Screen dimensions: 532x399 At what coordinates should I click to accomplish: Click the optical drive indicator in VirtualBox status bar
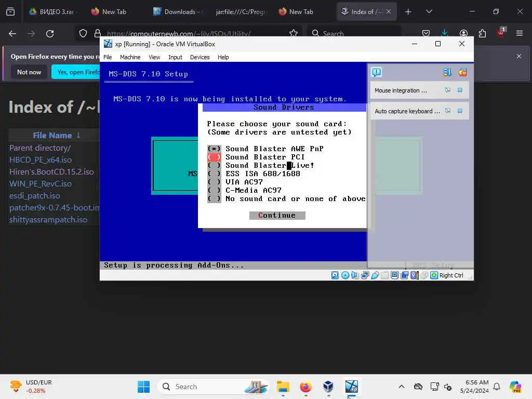tap(345, 275)
